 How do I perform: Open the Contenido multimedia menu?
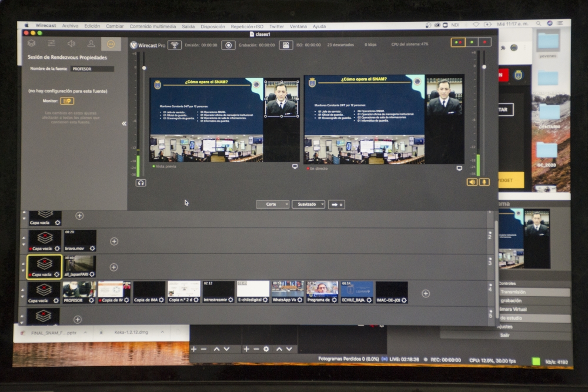153,26
